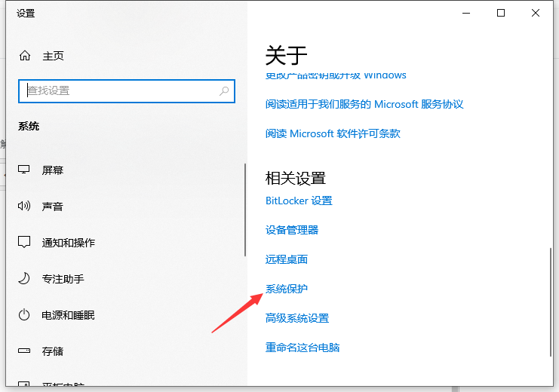Click 重命名这台电脑 link

(x=303, y=348)
